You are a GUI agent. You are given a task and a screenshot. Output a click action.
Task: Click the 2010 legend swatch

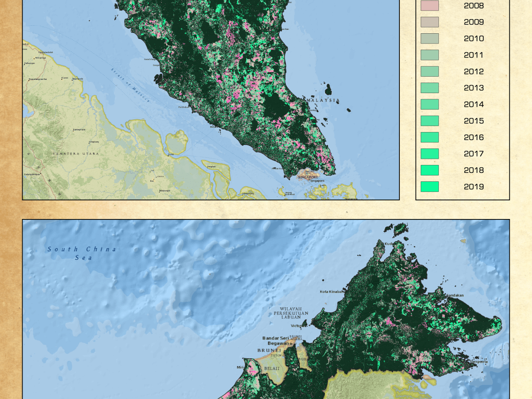[429, 39]
